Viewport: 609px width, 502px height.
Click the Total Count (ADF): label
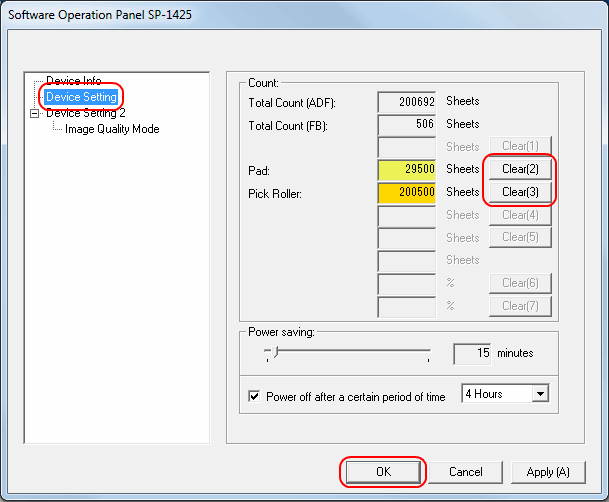click(x=292, y=103)
